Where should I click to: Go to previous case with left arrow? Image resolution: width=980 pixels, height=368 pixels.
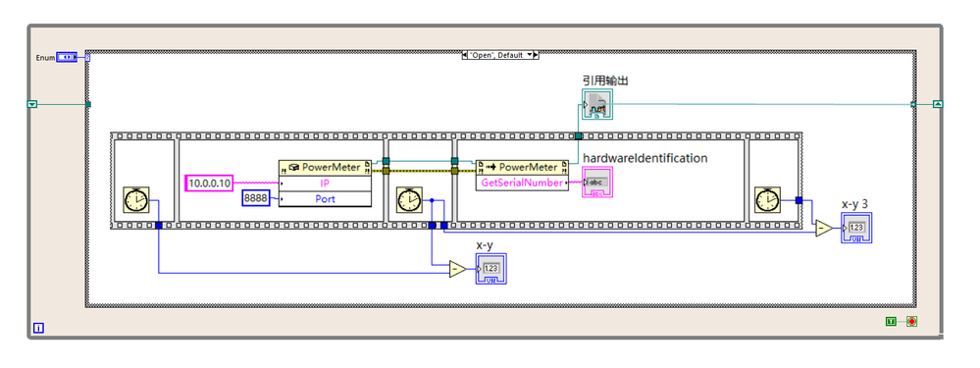coord(464,55)
